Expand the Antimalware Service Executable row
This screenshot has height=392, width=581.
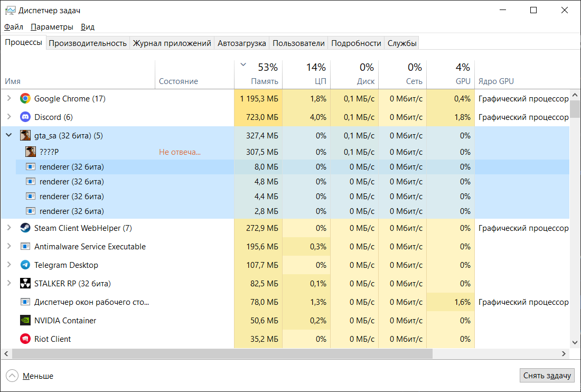pyautogui.click(x=10, y=246)
